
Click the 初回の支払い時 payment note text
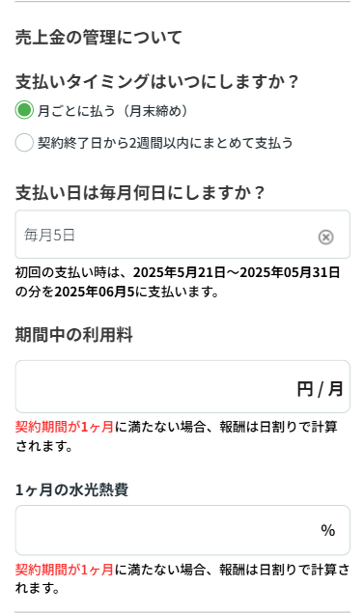point(178,282)
